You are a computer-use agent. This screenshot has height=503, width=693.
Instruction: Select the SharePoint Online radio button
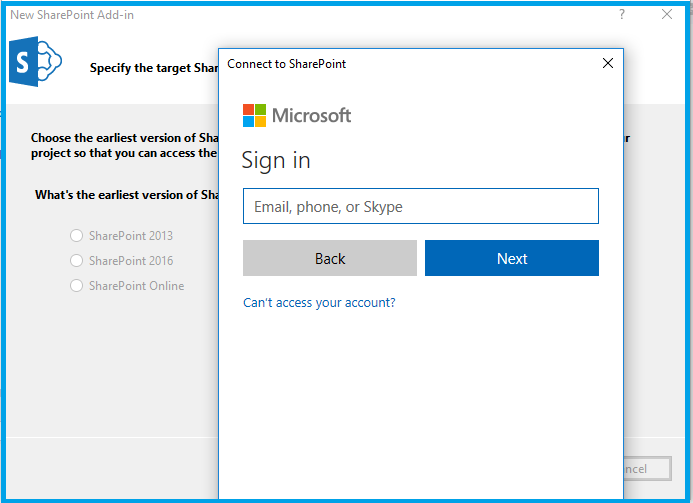point(76,286)
